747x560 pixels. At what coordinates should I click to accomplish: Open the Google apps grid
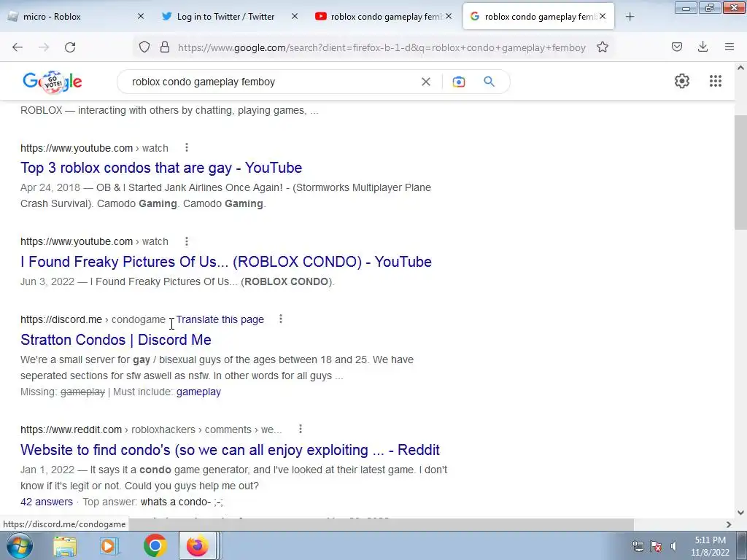(x=716, y=81)
